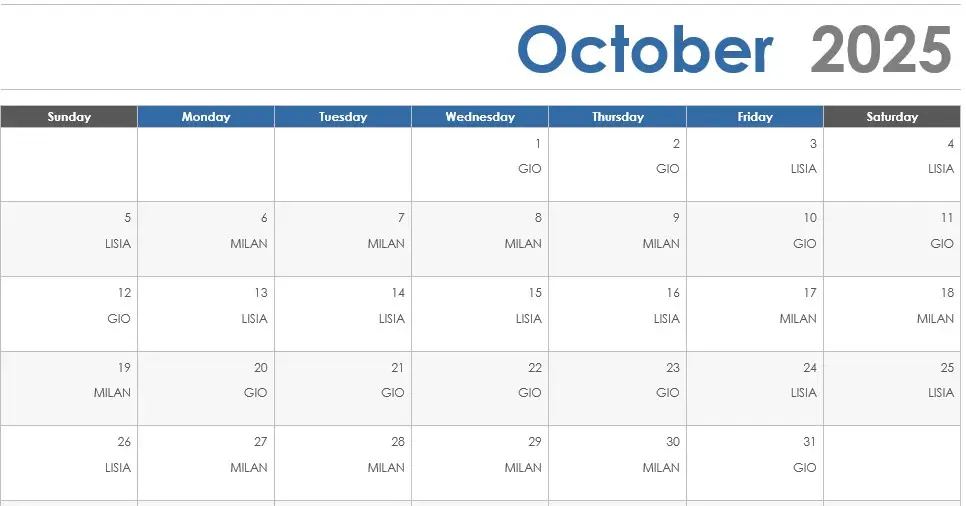Select the Friday column header
Image resolution: width=966 pixels, height=506 pixels.
click(755, 116)
